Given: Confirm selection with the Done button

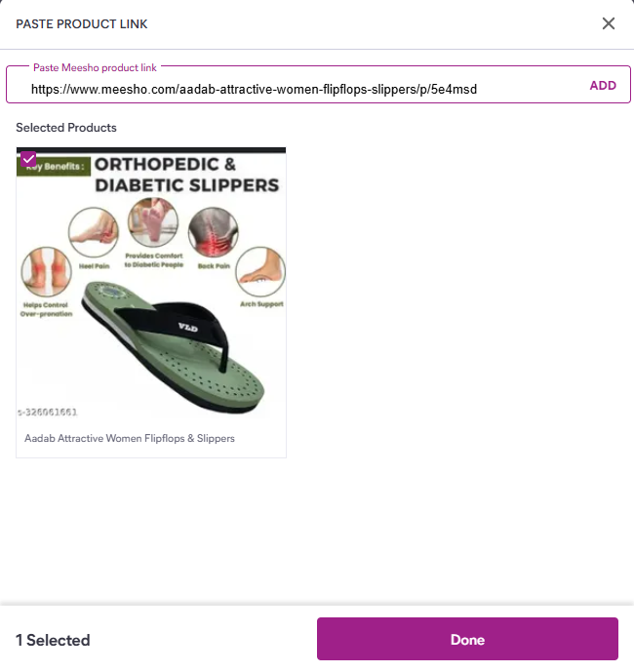Looking at the screenshot, I should point(467,639).
